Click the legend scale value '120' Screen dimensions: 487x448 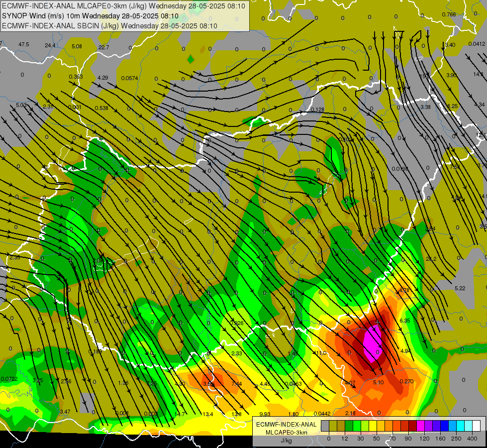(424, 439)
